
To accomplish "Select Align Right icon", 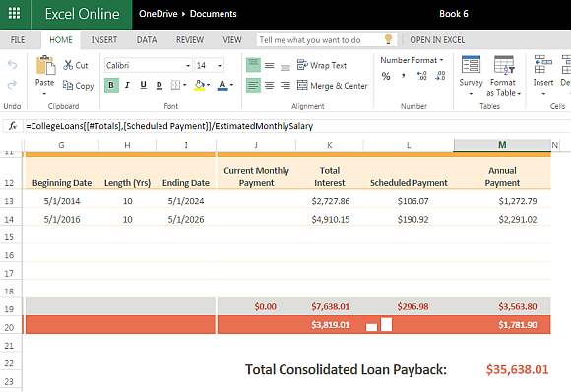I will (x=285, y=86).
